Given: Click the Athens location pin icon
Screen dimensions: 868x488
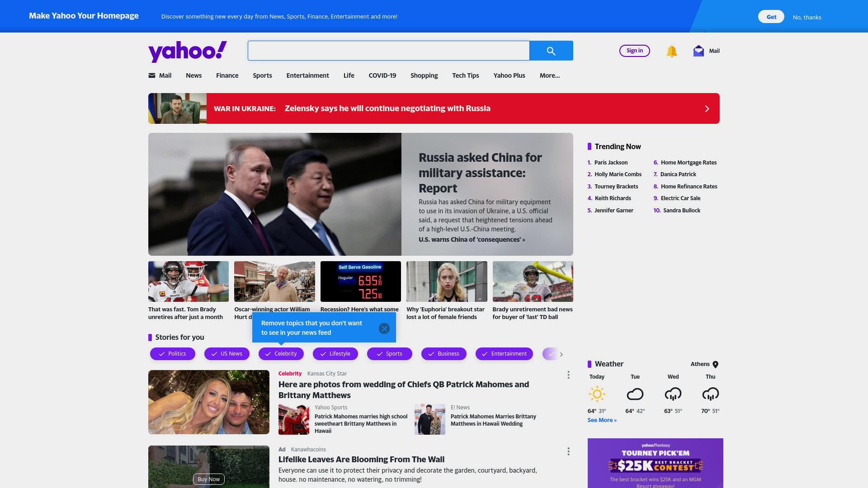Looking at the screenshot, I should (716, 365).
